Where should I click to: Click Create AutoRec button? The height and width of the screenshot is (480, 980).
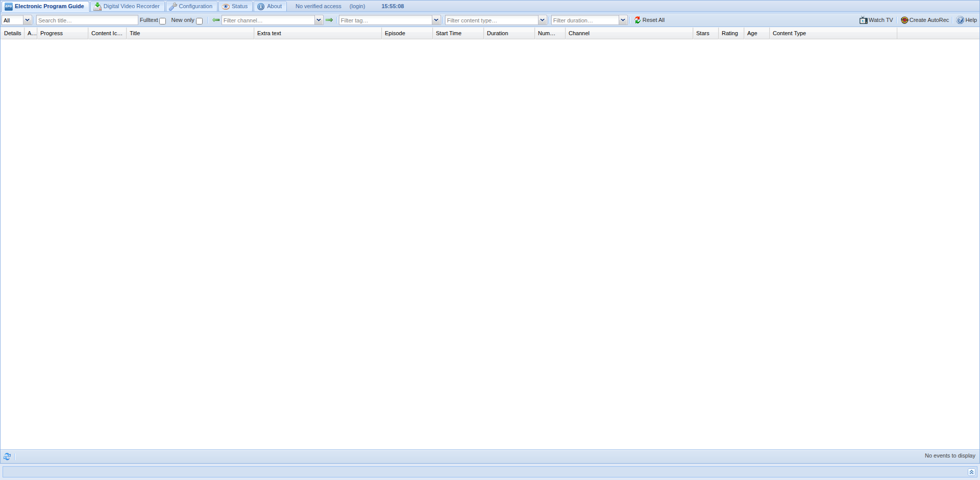924,20
